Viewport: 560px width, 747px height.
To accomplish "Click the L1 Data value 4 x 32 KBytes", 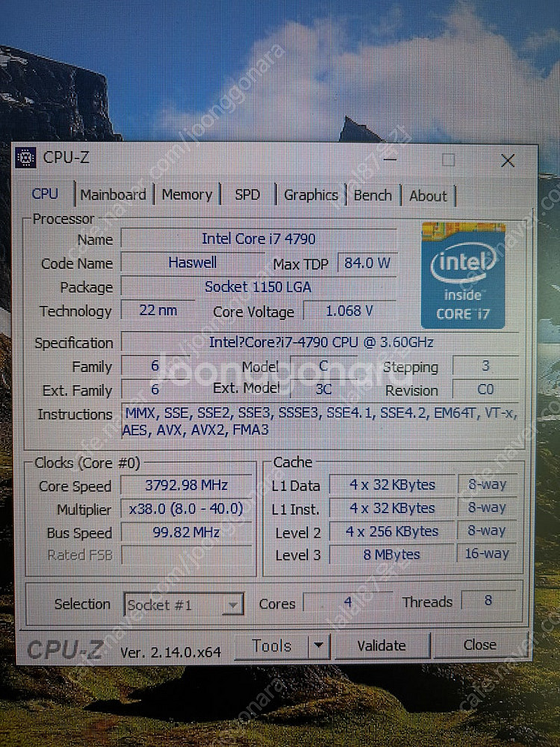I will (x=393, y=485).
